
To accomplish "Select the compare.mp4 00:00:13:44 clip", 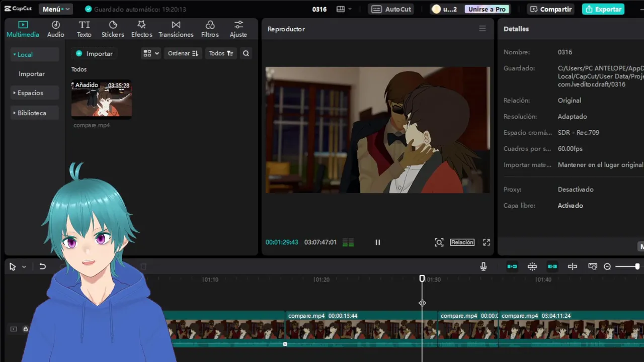I will coord(361,329).
